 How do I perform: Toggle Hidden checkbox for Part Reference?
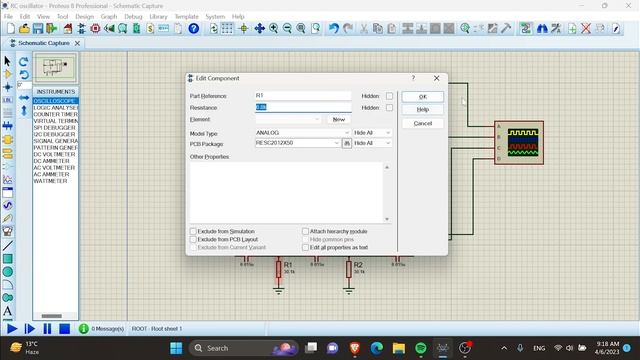click(389, 96)
